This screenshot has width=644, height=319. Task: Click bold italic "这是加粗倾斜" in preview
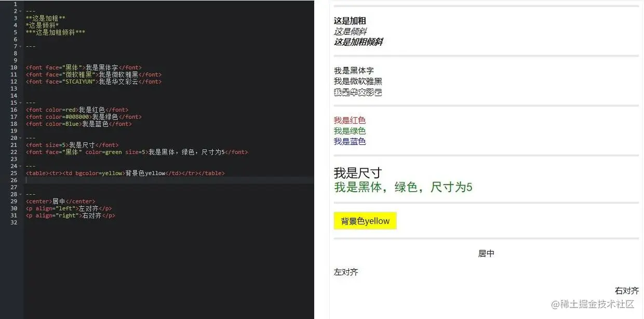point(358,42)
